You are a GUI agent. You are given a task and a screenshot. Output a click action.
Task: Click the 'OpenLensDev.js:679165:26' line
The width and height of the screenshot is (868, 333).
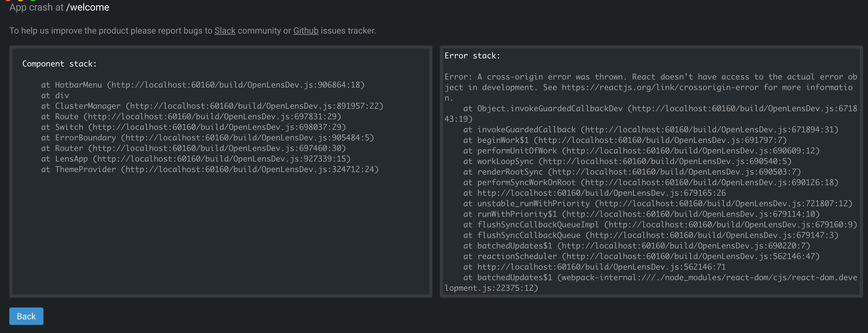pyautogui.click(x=594, y=193)
